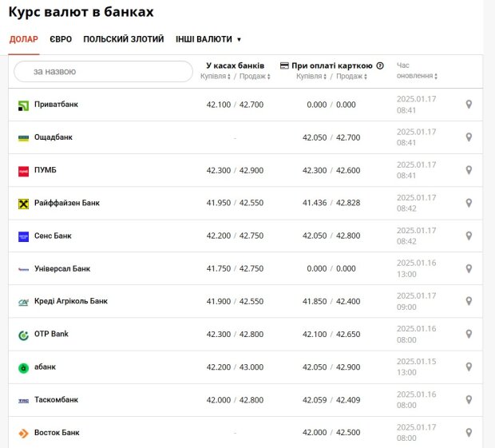Click the OTP Bank green logo

23,335
